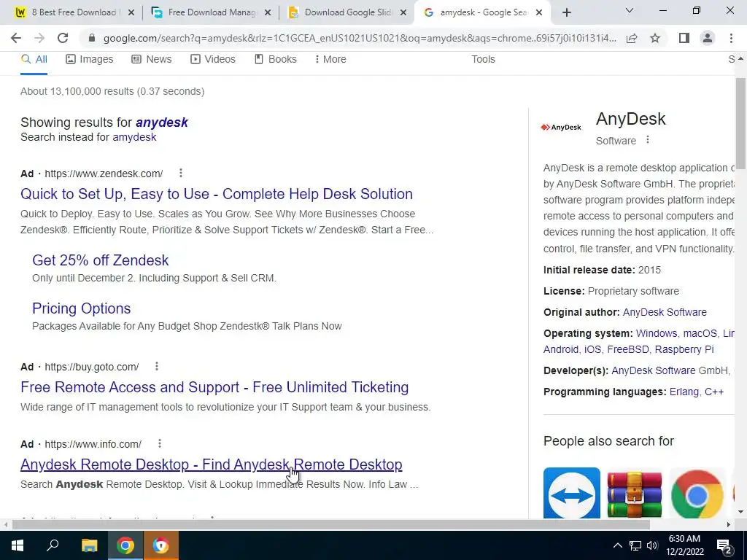Click the AnyDesk logo in knowledge panel

[x=561, y=127]
